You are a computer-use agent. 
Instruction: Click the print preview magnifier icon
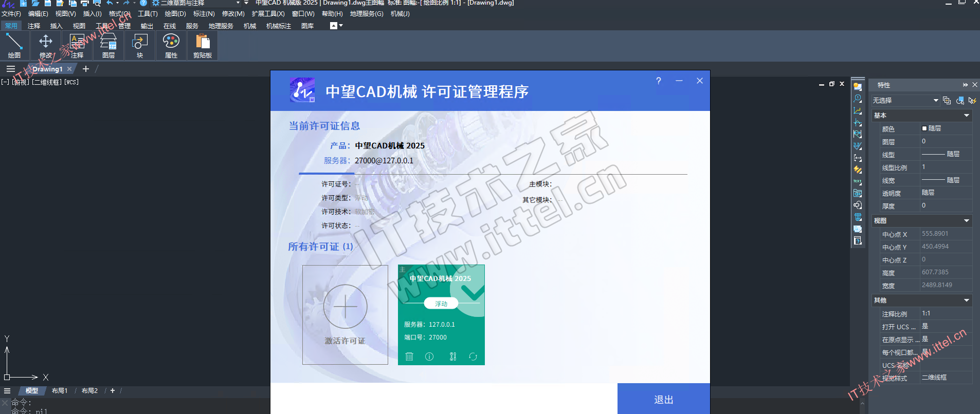[x=97, y=3]
